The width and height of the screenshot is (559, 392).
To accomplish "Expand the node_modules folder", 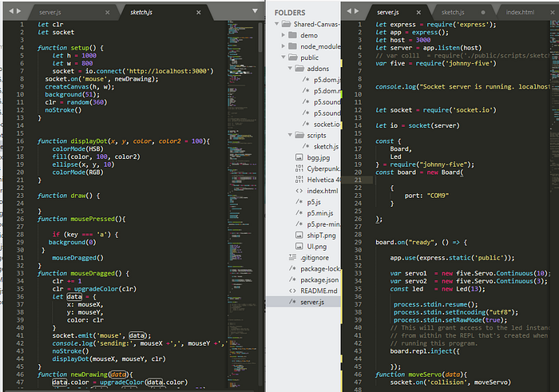I will [x=283, y=46].
